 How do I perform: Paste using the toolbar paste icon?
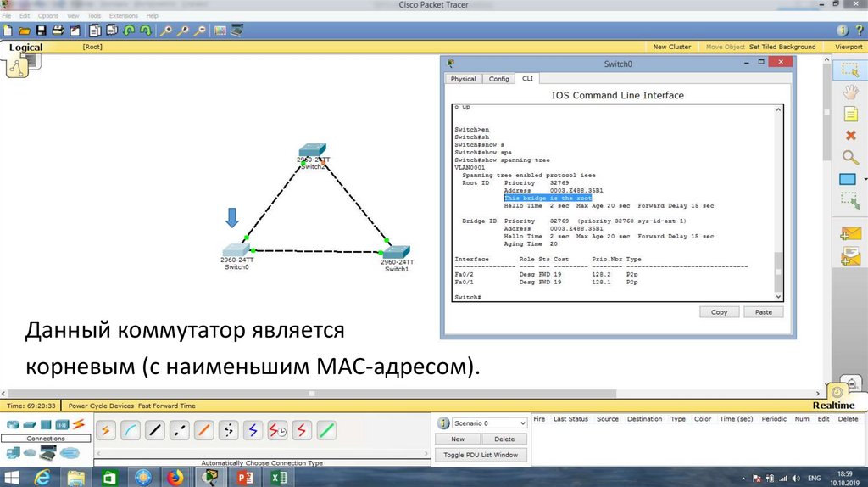coord(112,31)
